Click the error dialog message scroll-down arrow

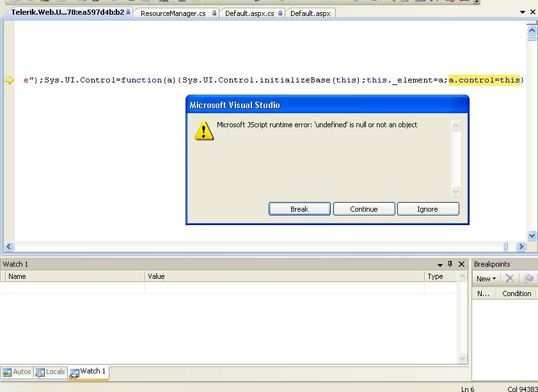[x=455, y=192]
